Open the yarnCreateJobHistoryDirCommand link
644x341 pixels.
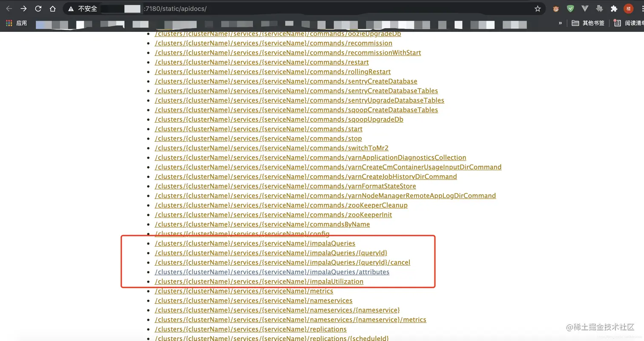pos(306,177)
